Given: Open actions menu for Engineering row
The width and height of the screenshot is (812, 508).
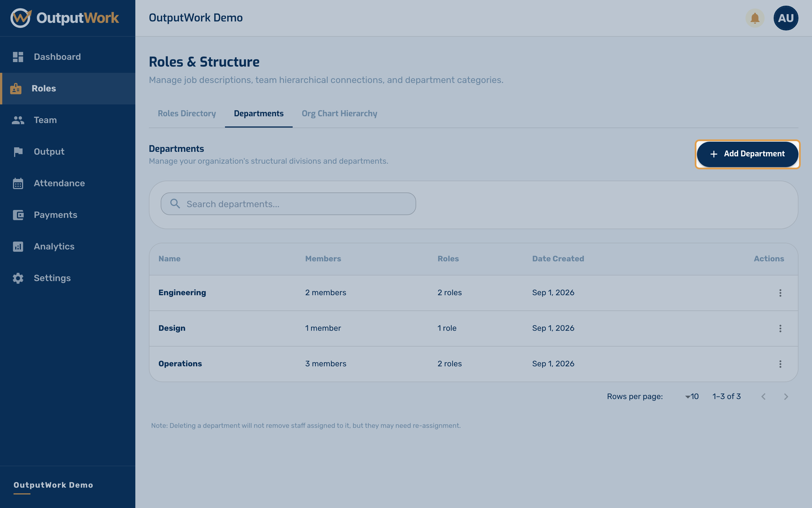Looking at the screenshot, I should (780, 293).
